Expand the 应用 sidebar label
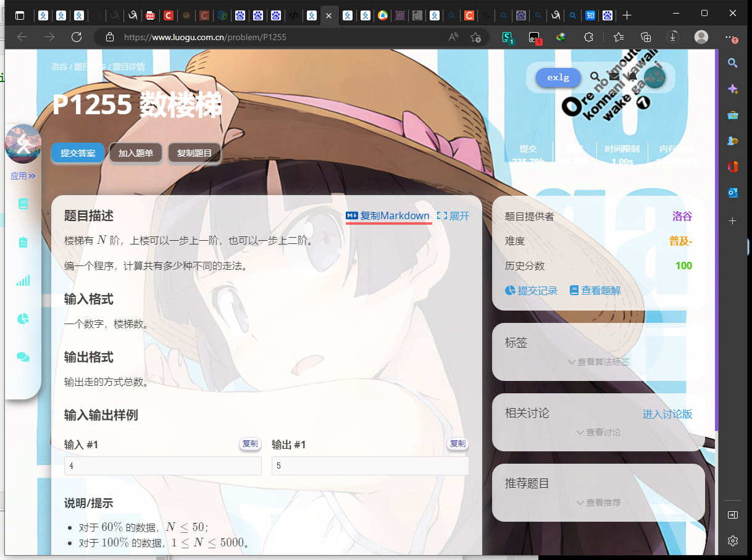The height and width of the screenshot is (560, 752). point(23,176)
